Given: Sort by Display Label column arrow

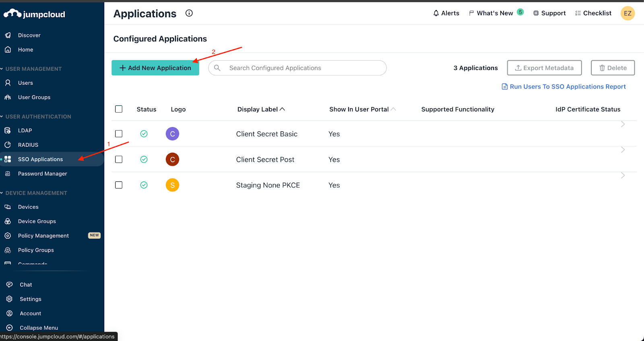Looking at the screenshot, I should (x=283, y=109).
